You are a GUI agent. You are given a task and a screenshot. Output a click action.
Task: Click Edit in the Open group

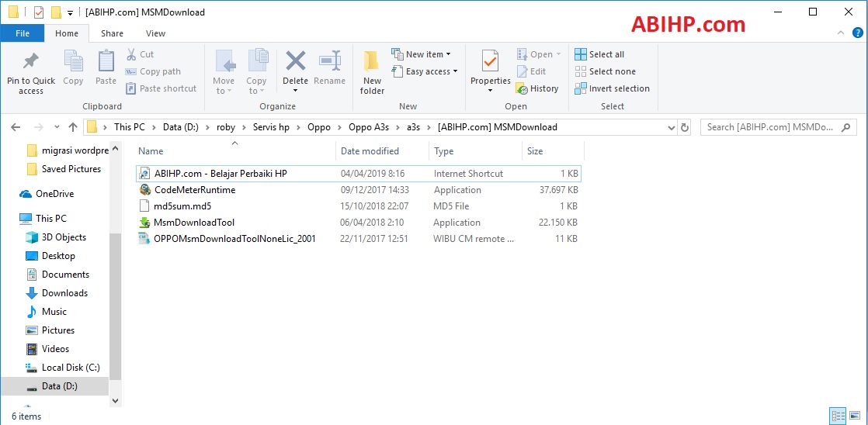pos(531,71)
